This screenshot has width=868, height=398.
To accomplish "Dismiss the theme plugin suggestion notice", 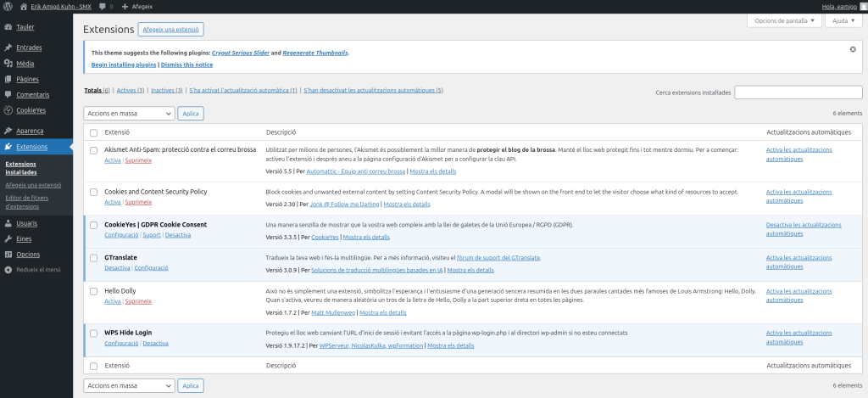I will tap(853, 49).
